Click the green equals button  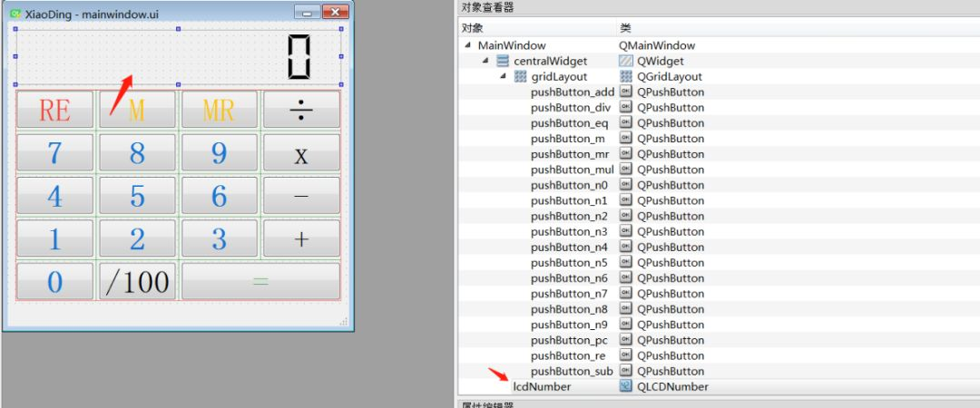(260, 281)
